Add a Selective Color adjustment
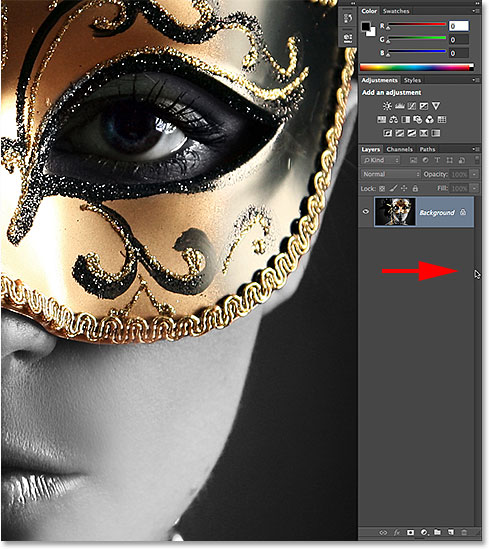Viewport: 489px width, 549px height. [424, 133]
